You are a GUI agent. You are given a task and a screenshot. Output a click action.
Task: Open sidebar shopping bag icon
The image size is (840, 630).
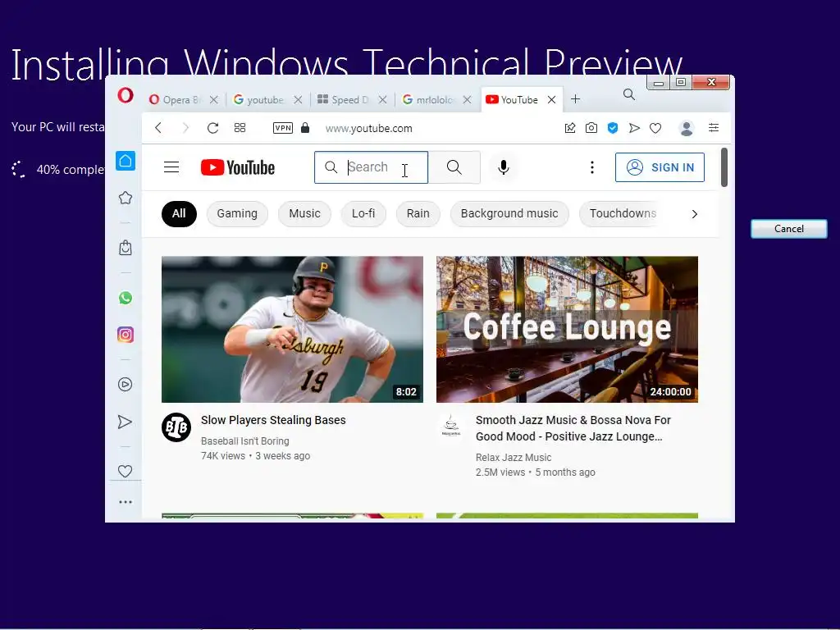[126, 248]
